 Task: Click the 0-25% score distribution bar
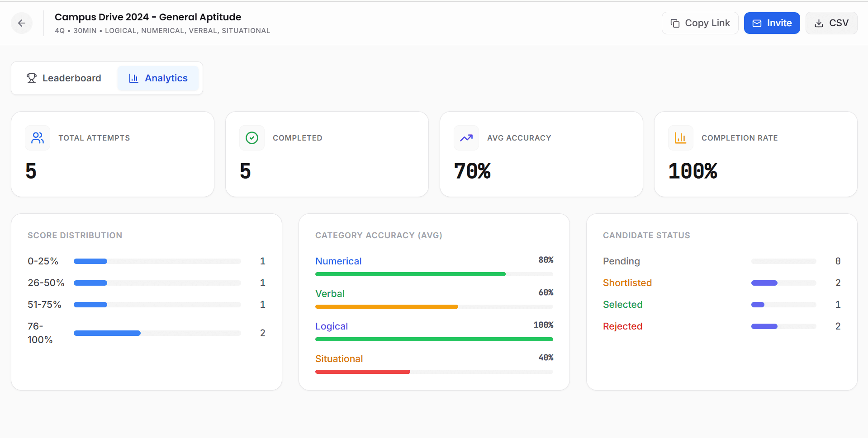coord(157,261)
